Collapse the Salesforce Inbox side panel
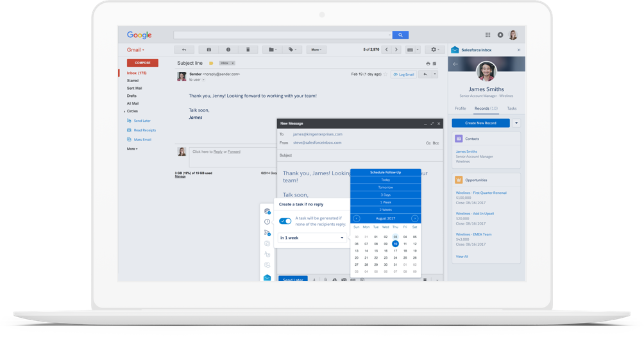The width and height of the screenshot is (644, 337). [x=519, y=49]
